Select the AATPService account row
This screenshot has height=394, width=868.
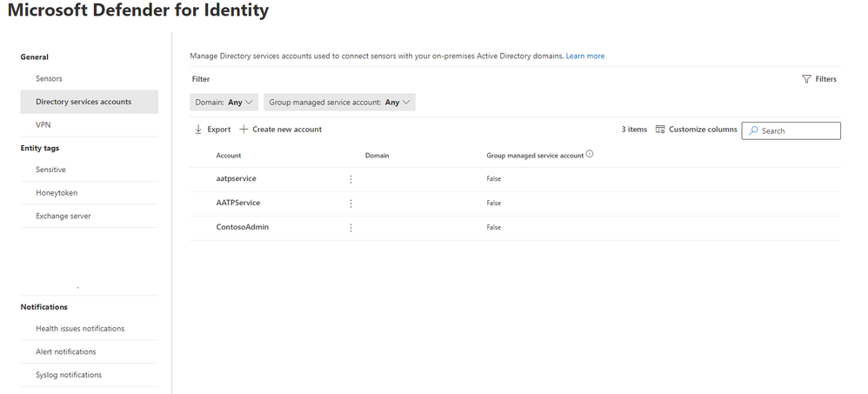tap(516, 204)
